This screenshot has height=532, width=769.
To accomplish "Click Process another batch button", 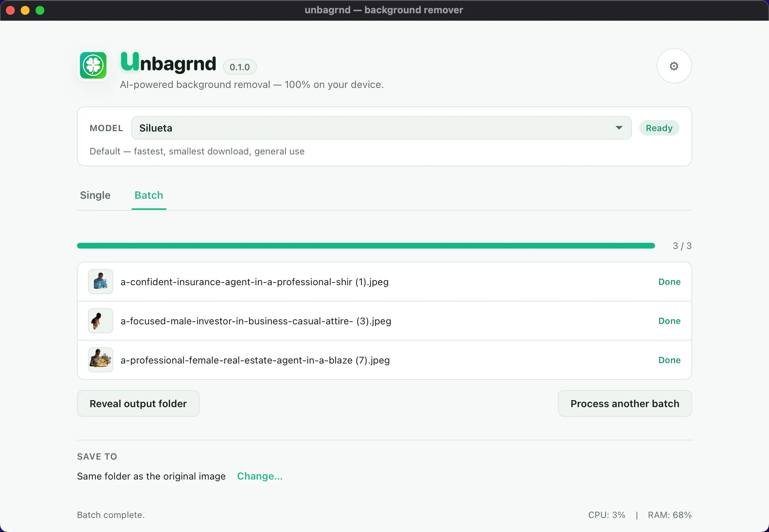I will [x=625, y=403].
